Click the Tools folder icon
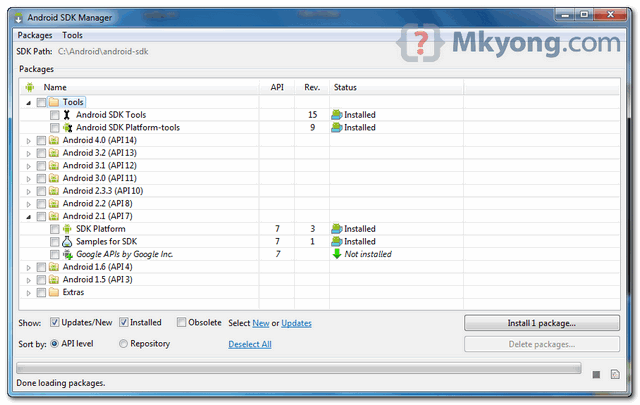This screenshot has width=640, height=405. click(x=54, y=102)
